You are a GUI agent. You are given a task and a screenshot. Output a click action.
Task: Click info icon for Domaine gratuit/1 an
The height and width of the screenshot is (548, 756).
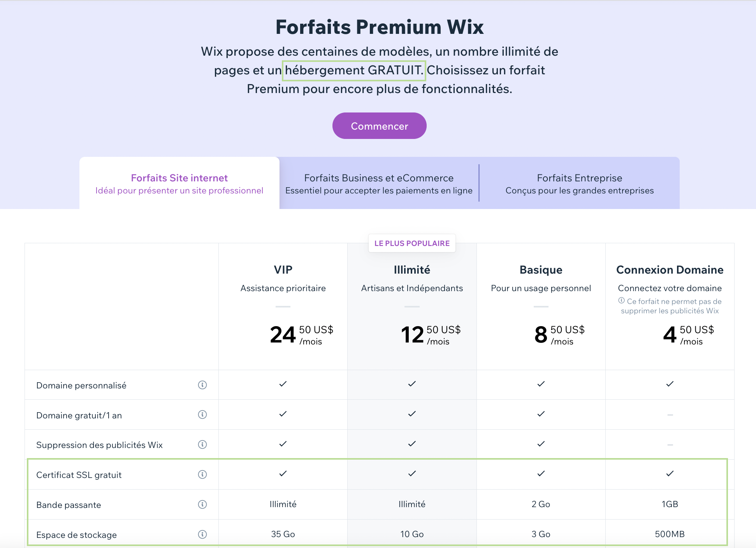(x=202, y=415)
